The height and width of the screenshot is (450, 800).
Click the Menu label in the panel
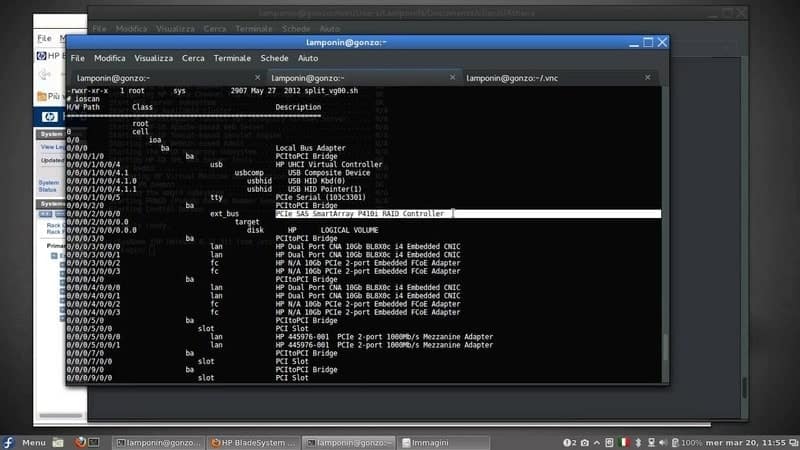coord(34,442)
